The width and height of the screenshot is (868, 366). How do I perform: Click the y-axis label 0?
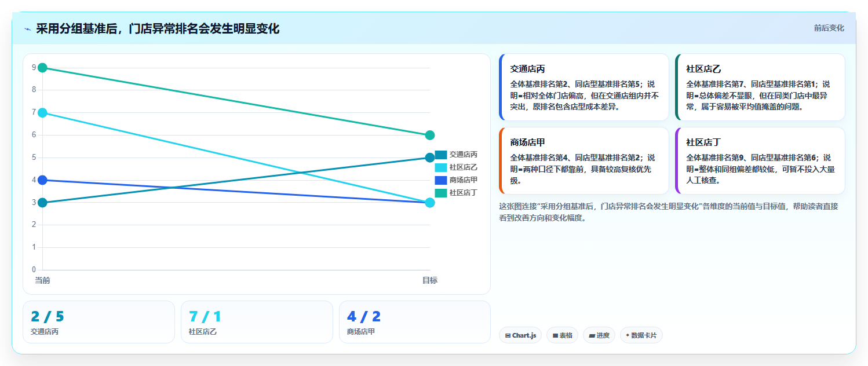tap(34, 270)
